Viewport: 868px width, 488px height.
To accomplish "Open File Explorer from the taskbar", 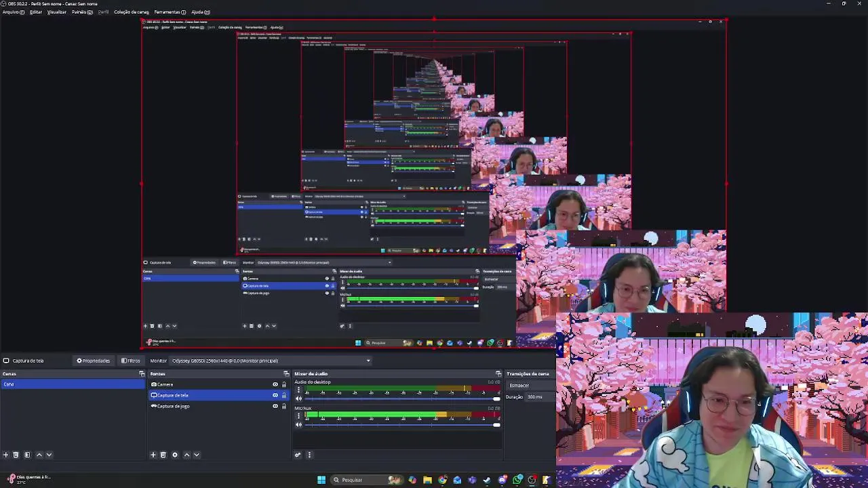I will pyautogui.click(x=427, y=480).
